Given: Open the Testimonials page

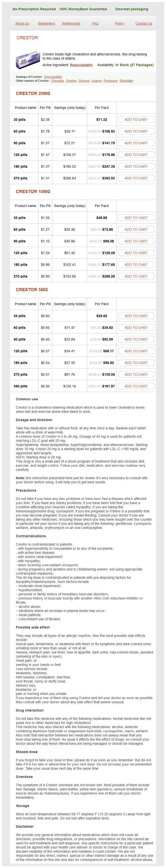Looking at the screenshot, I should (x=71, y=24).
